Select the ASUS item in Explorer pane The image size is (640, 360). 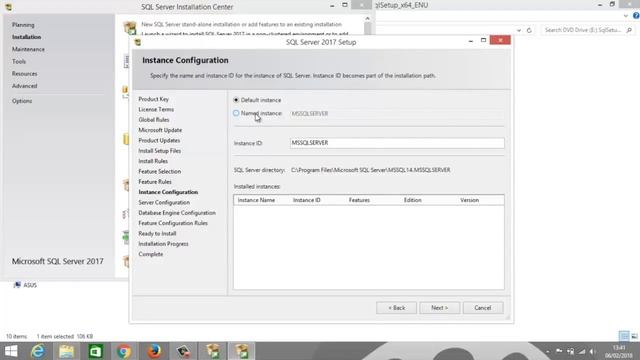click(x=25, y=285)
